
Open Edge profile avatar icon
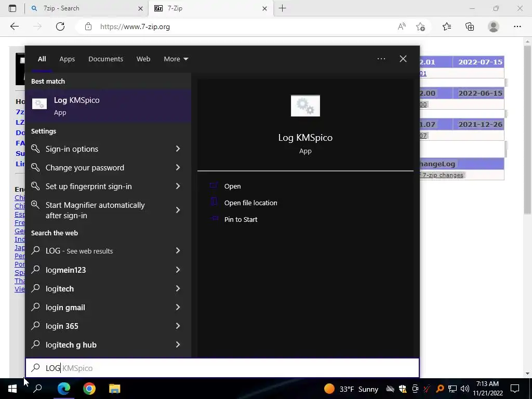(494, 26)
